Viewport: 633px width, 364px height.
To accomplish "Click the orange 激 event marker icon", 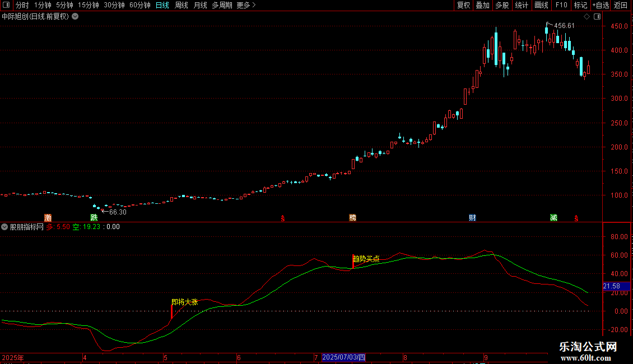I will [x=48, y=218].
